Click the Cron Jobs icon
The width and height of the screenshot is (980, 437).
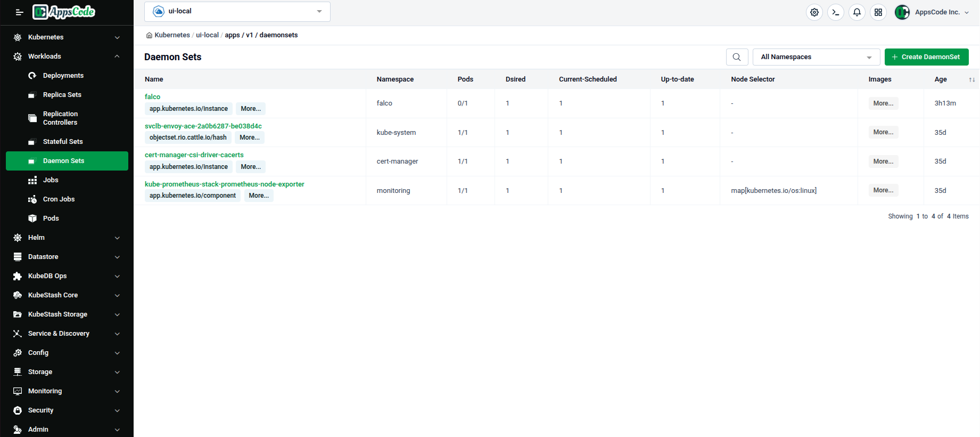coord(32,199)
